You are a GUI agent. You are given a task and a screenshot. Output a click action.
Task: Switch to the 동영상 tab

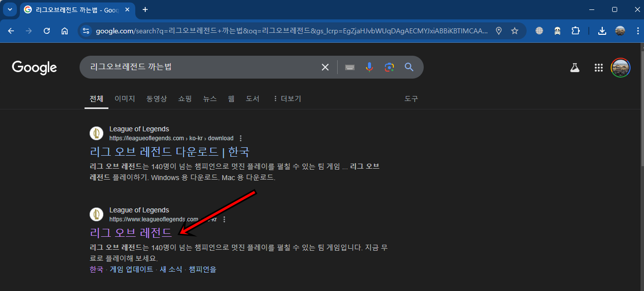coord(157,98)
